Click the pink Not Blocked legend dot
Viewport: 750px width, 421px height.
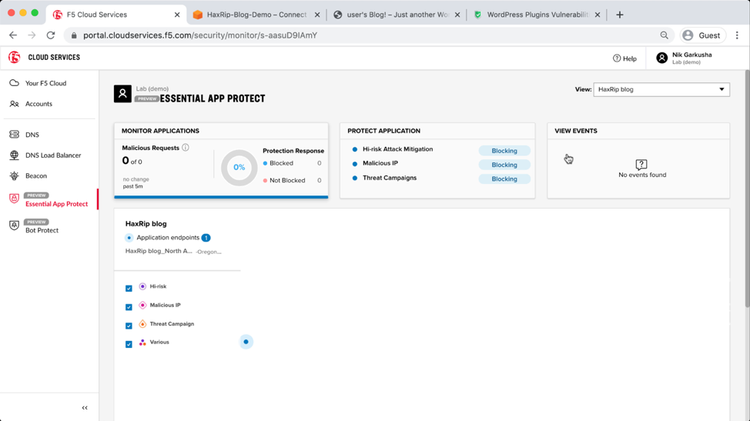coord(265,180)
